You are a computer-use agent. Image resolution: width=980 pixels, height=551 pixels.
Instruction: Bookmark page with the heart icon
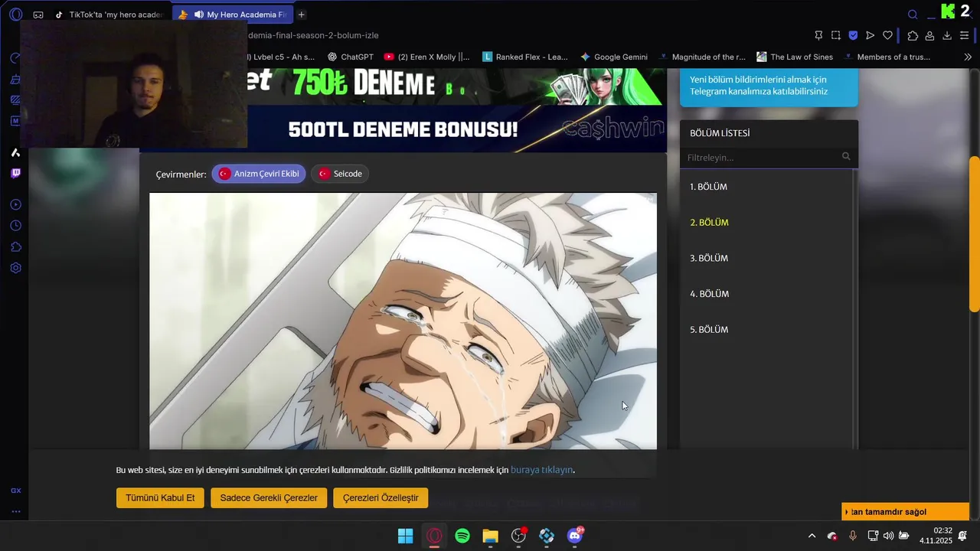click(x=887, y=35)
